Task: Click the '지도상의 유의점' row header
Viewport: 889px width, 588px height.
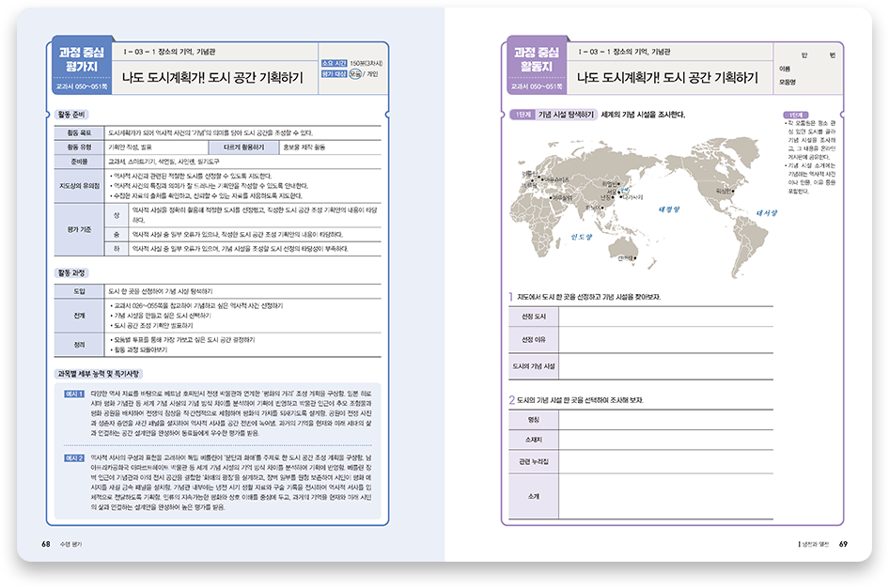Action: click(79, 186)
